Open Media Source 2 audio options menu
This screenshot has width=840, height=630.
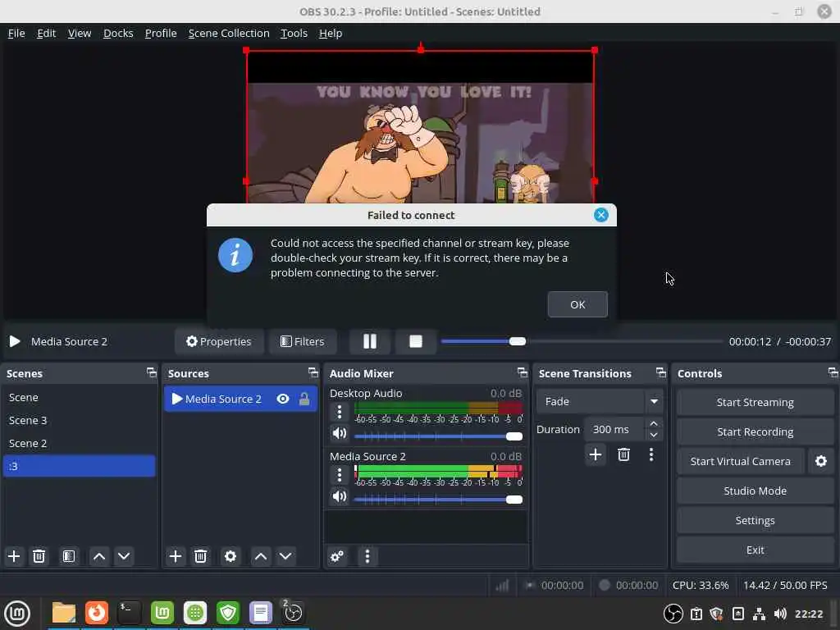339,475
